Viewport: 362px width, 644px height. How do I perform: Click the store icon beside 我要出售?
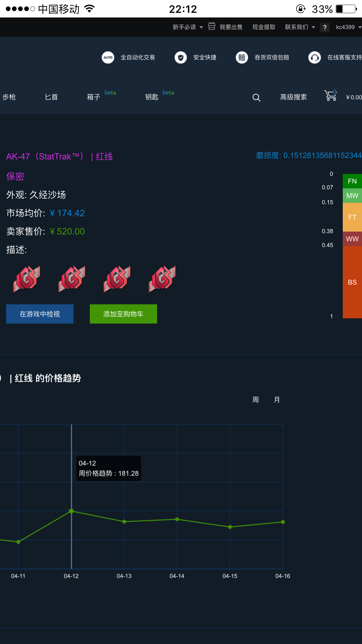tap(212, 27)
